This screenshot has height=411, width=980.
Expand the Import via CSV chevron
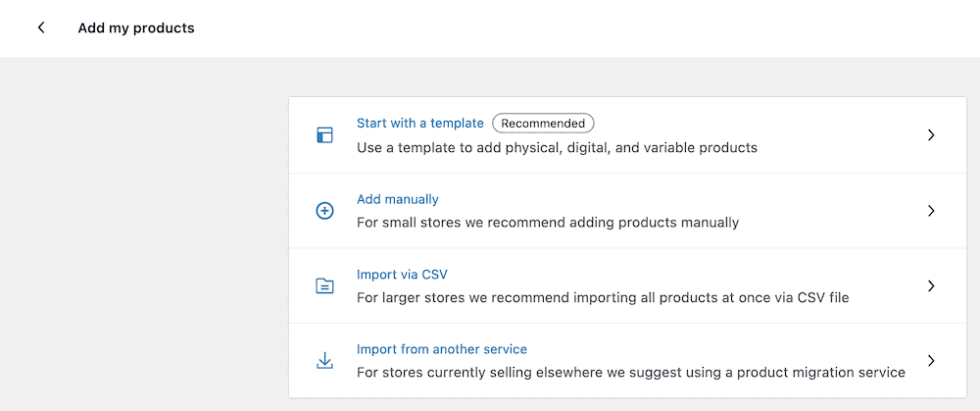931,286
